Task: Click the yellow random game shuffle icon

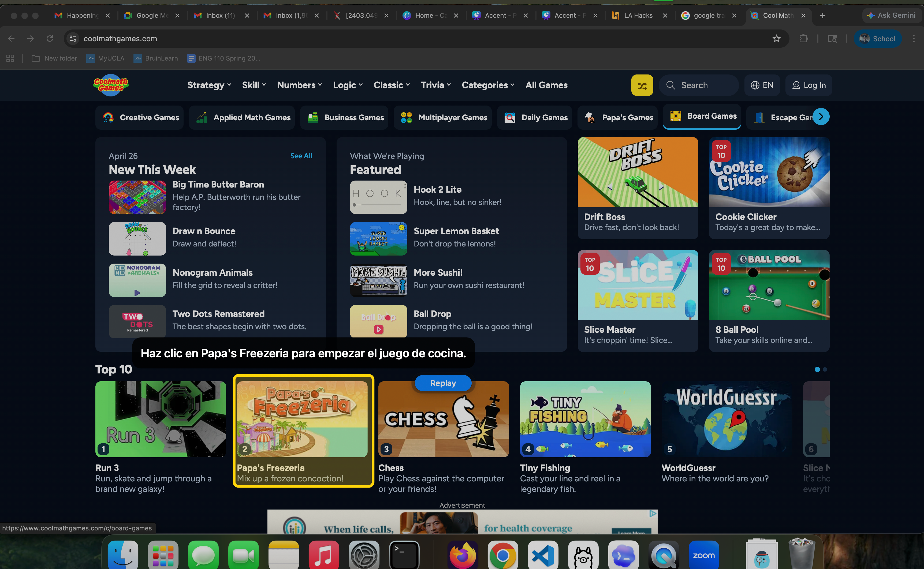Action: pos(642,85)
